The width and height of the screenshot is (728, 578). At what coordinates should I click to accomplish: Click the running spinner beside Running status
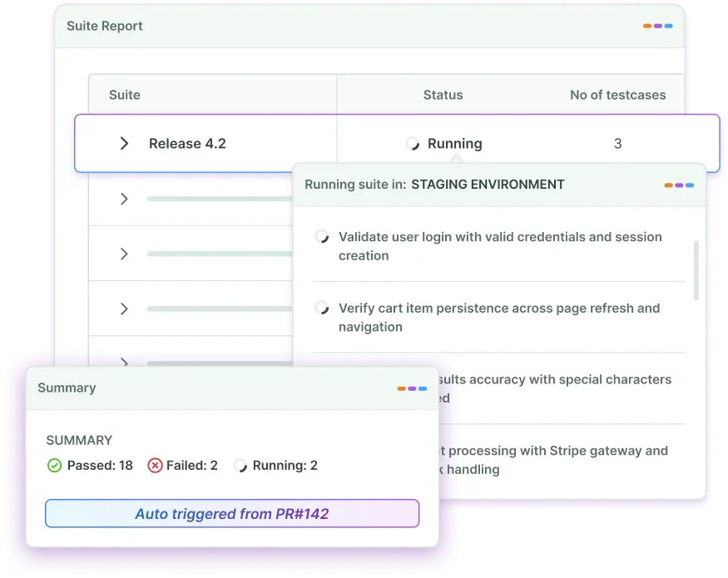click(x=412, y=144)
